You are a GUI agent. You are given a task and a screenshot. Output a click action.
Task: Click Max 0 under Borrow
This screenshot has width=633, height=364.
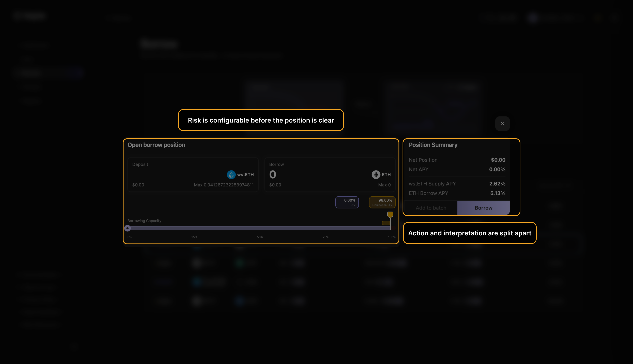click(384, 185)
